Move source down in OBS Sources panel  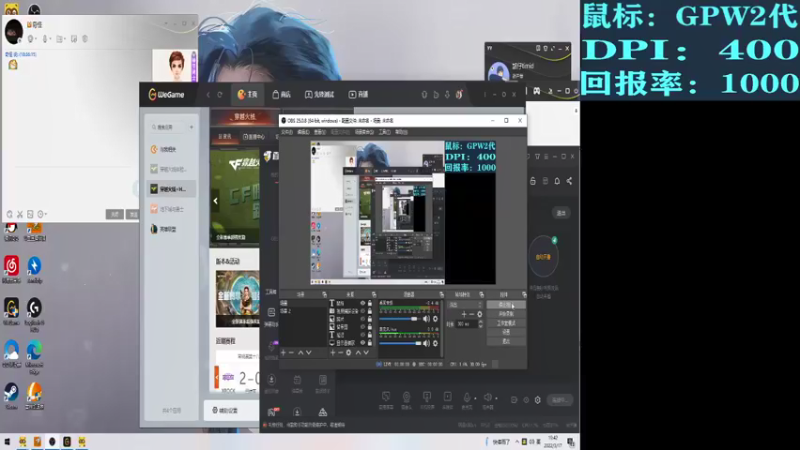tap(366, 353)
